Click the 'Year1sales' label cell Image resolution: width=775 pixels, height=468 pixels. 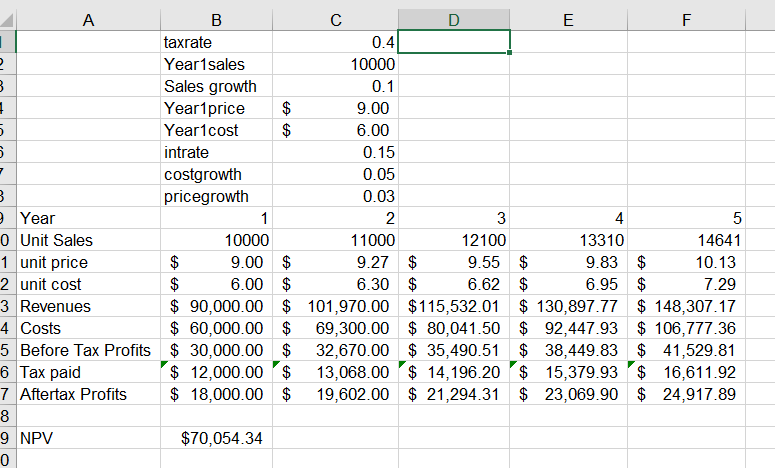[216, 64]
